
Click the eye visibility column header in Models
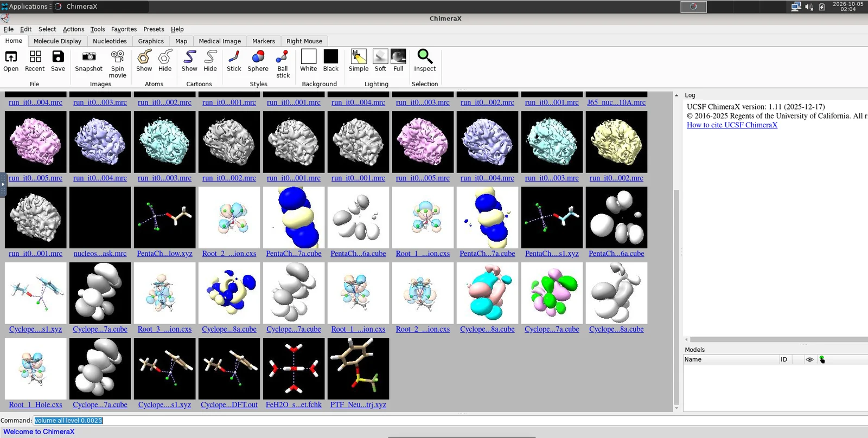(x=809, y=359)
